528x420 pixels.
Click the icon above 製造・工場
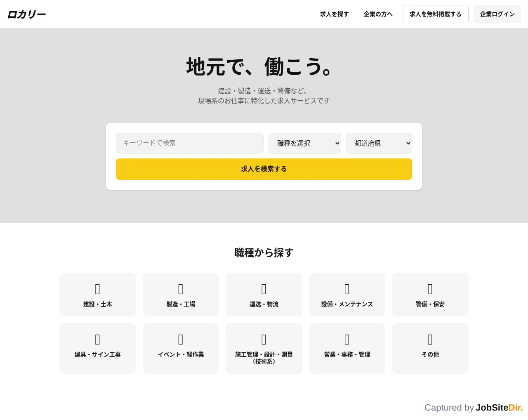pos(181,289)
